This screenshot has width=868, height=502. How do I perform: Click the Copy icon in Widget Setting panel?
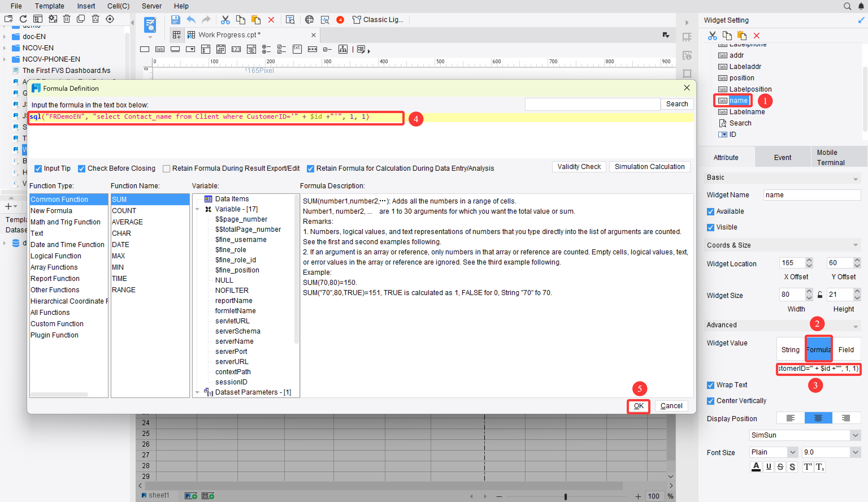(x=727, y=36)
